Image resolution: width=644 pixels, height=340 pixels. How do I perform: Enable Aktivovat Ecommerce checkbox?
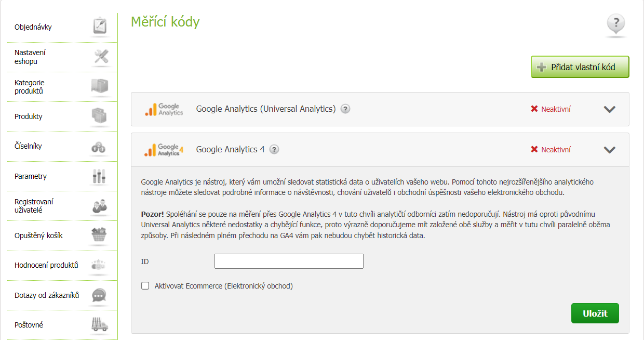pos(145,286)
